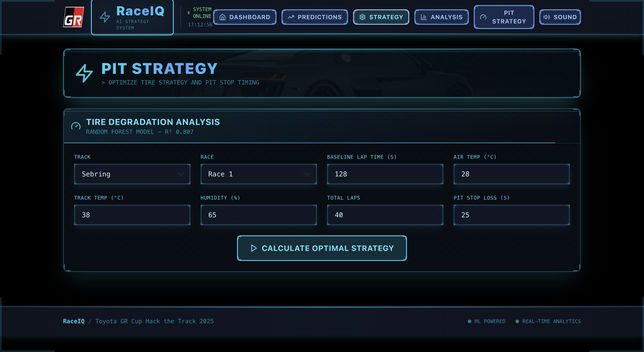This screenshot has height=352, width=644.
Task: Click into the Pit Stop Loss input
Action: [512, 215]
